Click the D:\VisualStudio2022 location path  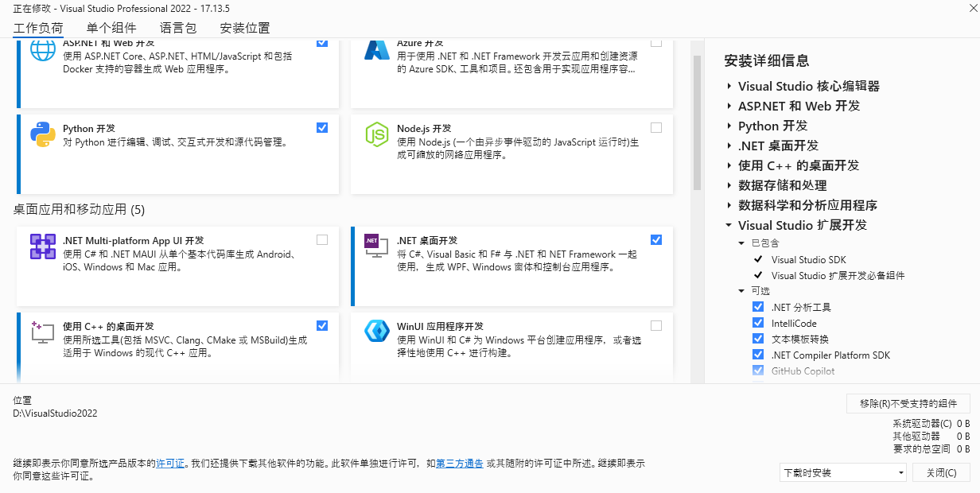56,413
